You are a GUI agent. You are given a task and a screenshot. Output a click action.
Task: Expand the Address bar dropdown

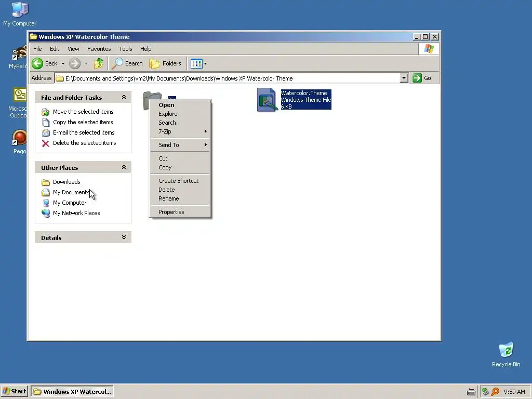tap(404, 78)
